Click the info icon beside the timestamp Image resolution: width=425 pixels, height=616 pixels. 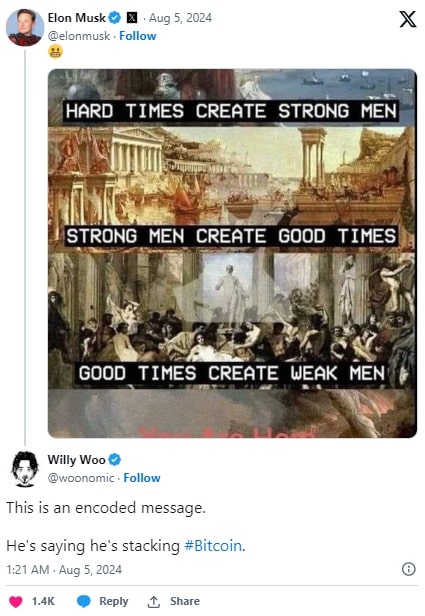pos(409,569)
